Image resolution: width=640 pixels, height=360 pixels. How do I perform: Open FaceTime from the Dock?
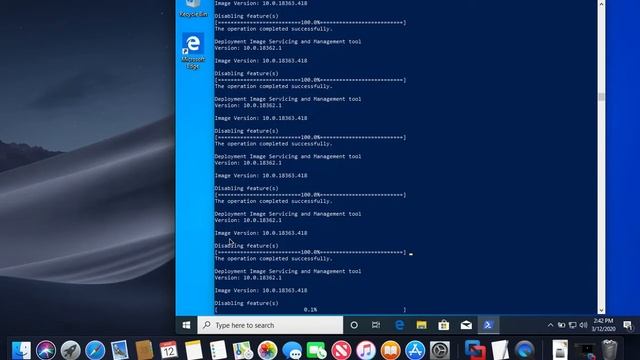[317, 350]
